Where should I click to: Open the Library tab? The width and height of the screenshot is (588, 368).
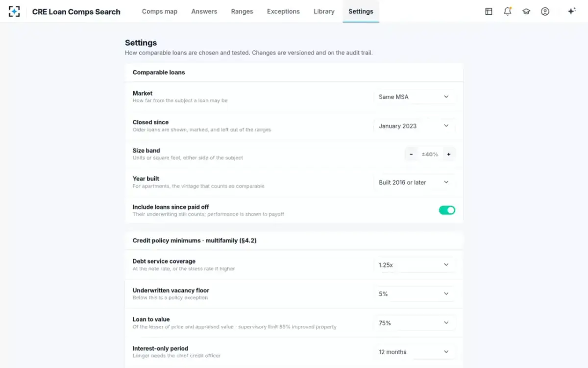coord(324,11)
